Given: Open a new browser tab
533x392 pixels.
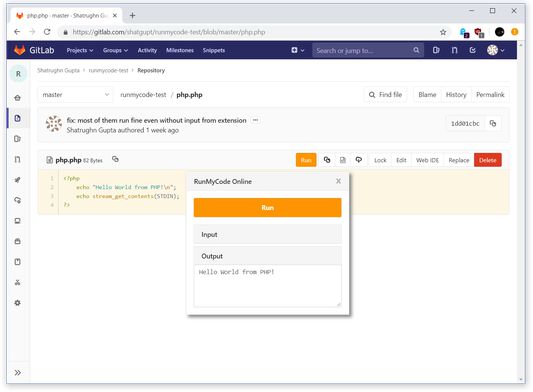Looking at the screenshot, I should click(x=133, y=16).
